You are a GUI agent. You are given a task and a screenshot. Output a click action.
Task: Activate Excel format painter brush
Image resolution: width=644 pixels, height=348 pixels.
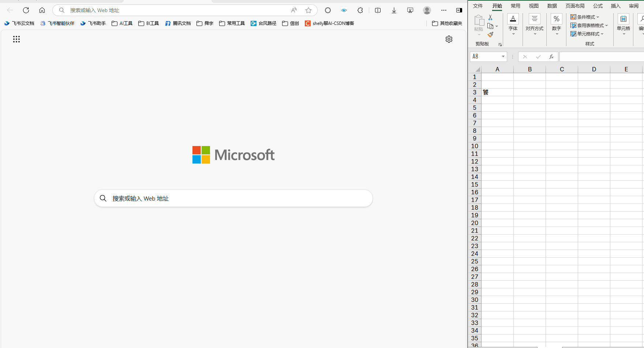click(x=490, y=35)
